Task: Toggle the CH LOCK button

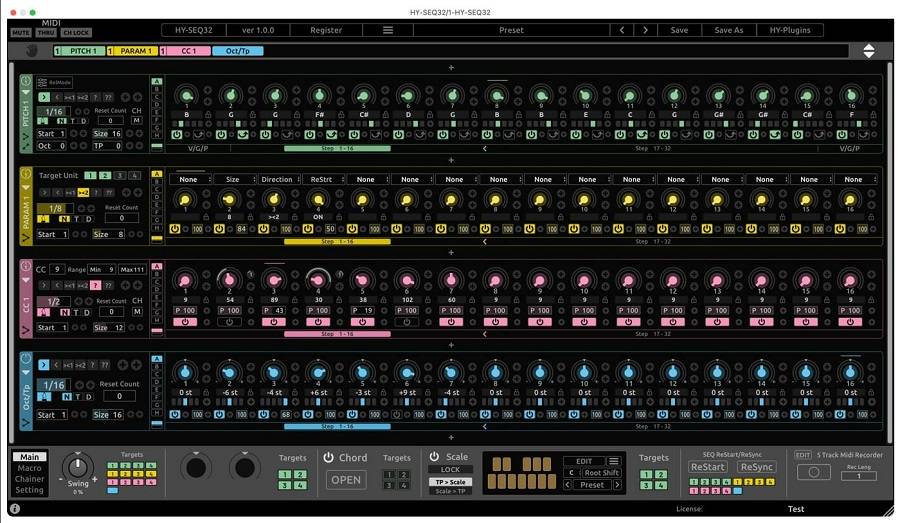Action: pos(77,33)
